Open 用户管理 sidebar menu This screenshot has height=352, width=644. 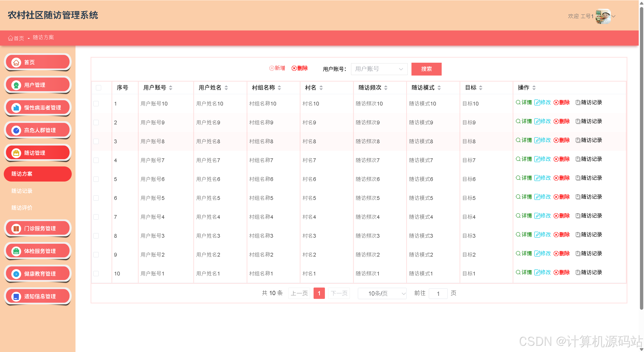tap(38, 85)
